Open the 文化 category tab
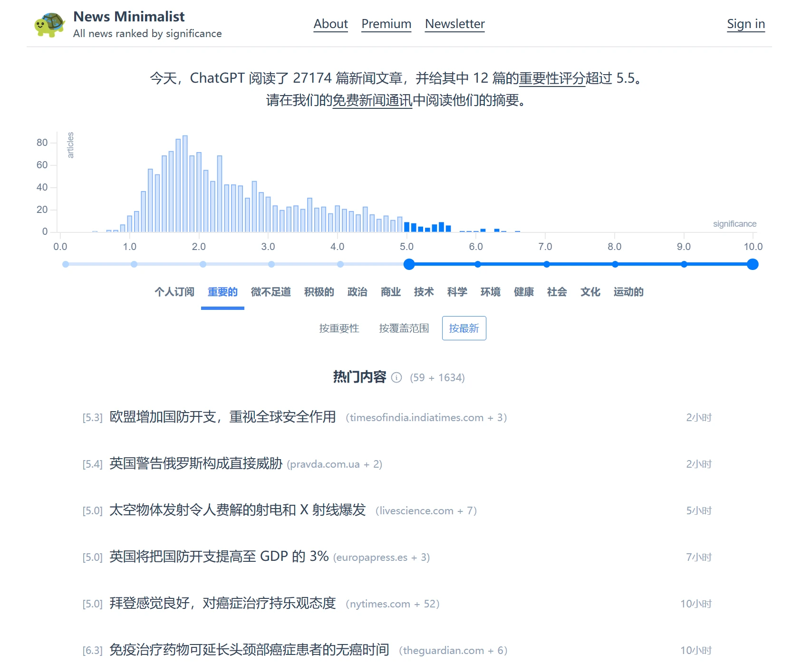Image resolution: width=812 pixels, height=664 pixels. tap(590, 292)
